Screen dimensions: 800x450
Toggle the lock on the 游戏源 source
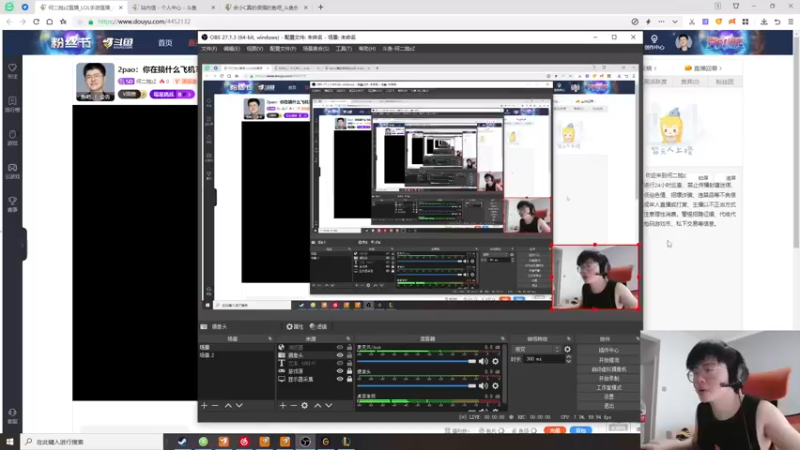click(349, 371)
